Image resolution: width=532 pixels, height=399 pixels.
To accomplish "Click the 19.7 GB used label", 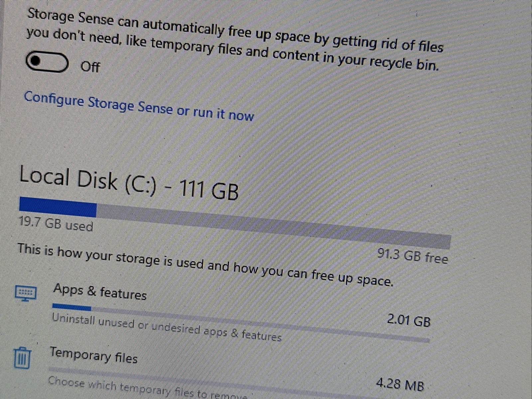I will pyautogui.click(x=56, y=224).
